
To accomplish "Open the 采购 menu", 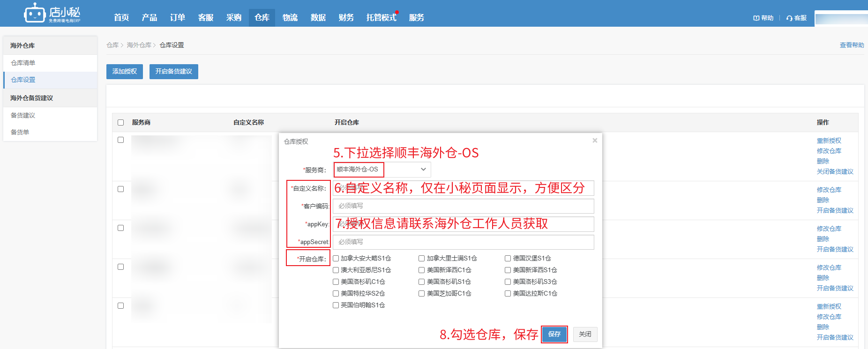I will point(234,17).
